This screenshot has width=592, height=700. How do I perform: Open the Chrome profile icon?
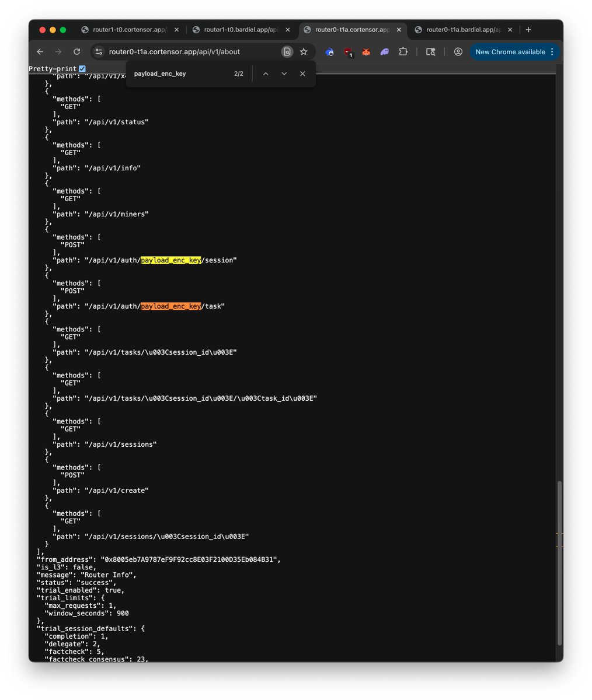pyautogui.click(x=458, y=52)
